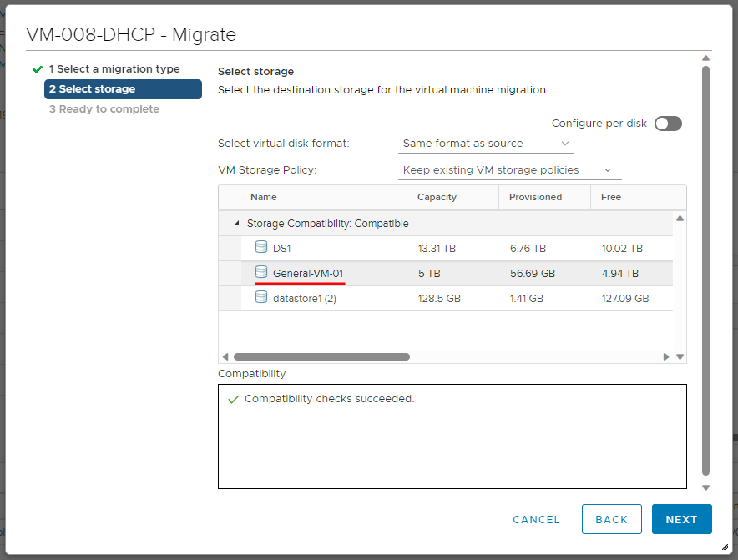The image size is (738, 560).
Task: Collapse the Storage Compatibility: Compatible group
Action: pos(237,223)
